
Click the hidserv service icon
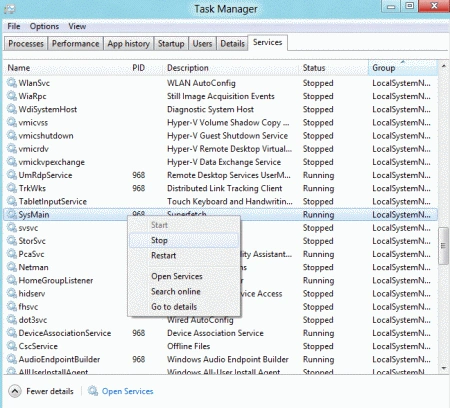click(12, 293)
